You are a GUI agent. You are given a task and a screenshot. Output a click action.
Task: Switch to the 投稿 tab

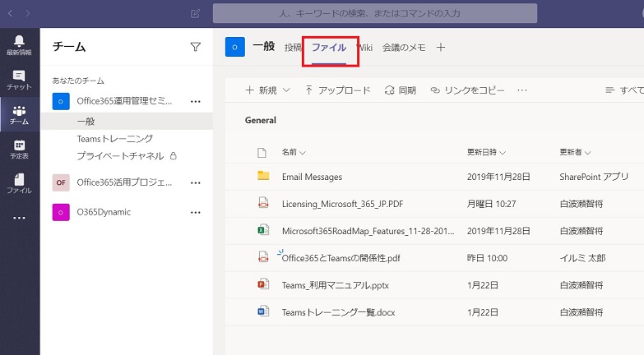click(294, 48)
